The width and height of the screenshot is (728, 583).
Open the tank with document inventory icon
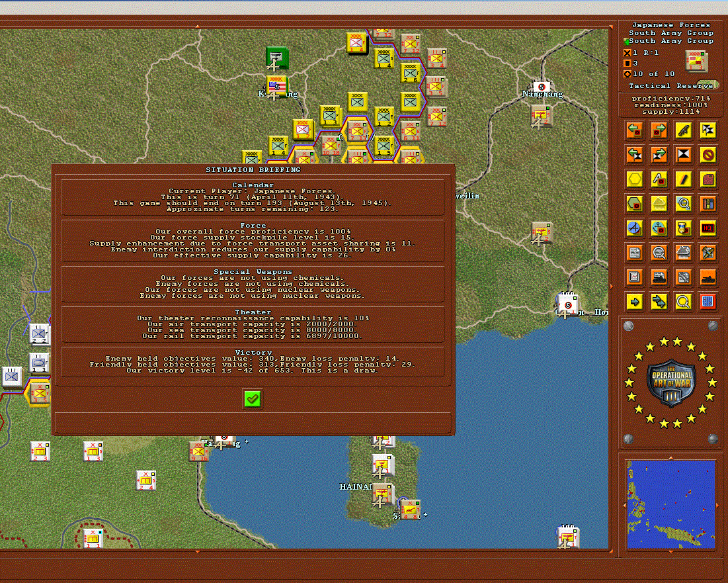coord(659,277)
